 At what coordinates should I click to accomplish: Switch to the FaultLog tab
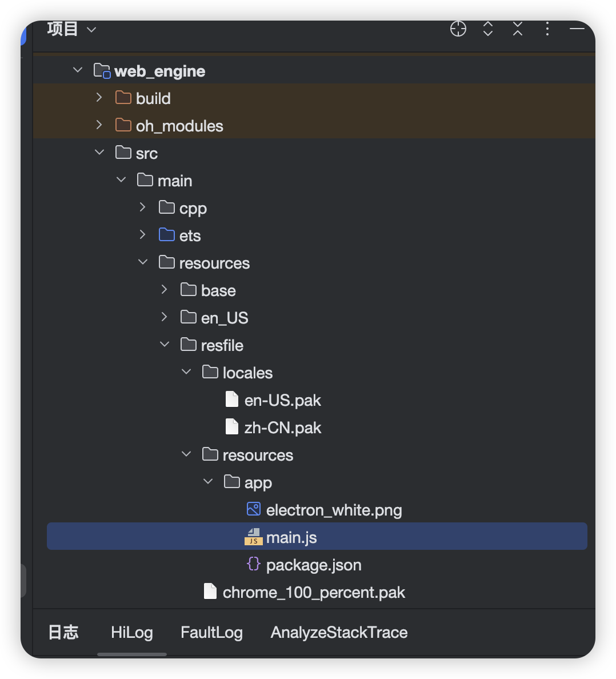pyautogui.click(x=211, y=632)
